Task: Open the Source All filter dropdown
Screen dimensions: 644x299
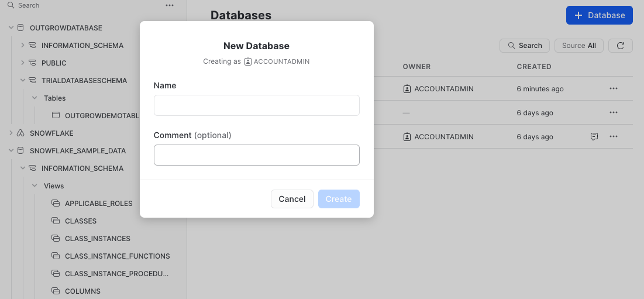Action: click(578, 46)
